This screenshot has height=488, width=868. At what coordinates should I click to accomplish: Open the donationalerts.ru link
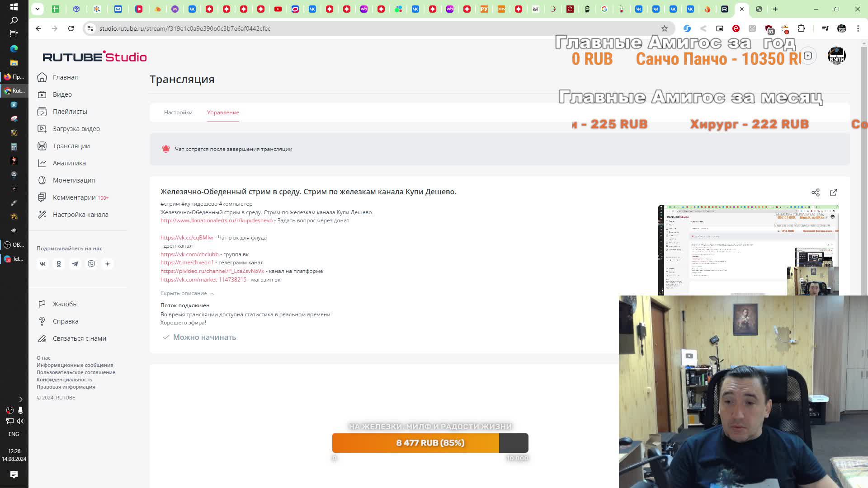(x=216, y=221)
